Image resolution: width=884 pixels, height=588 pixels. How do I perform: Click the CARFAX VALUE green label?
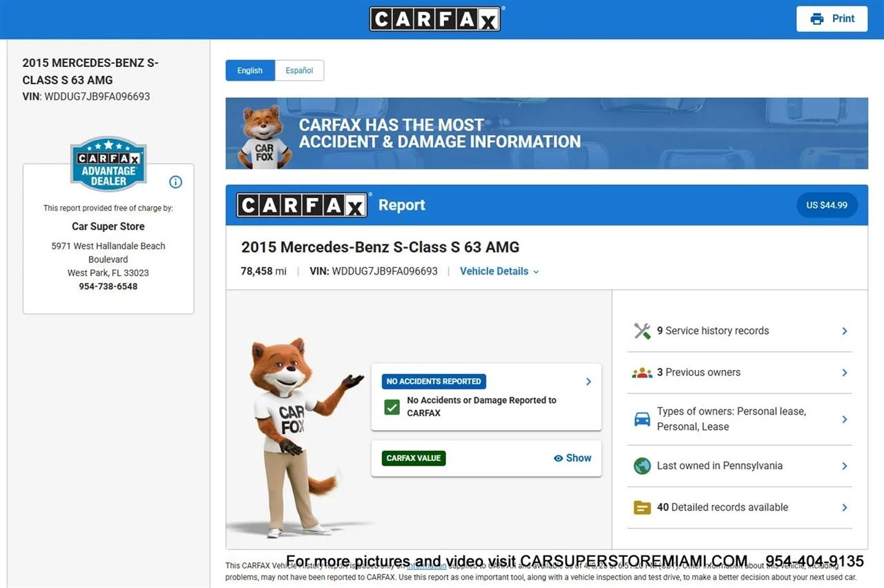[414, 458]
